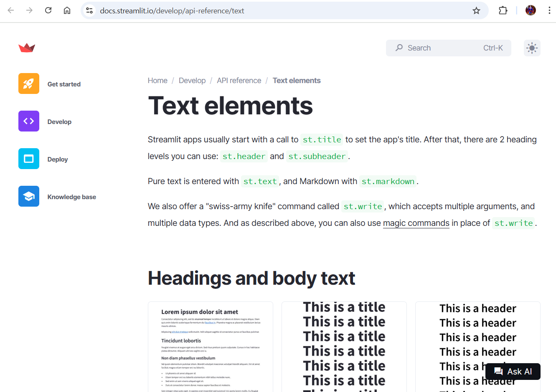Open the Chrome profile avatar

pyautogui.click(x=531, y=10)
